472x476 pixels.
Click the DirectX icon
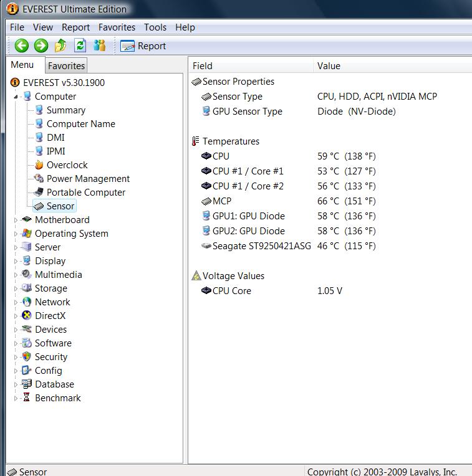click(27, 315)
